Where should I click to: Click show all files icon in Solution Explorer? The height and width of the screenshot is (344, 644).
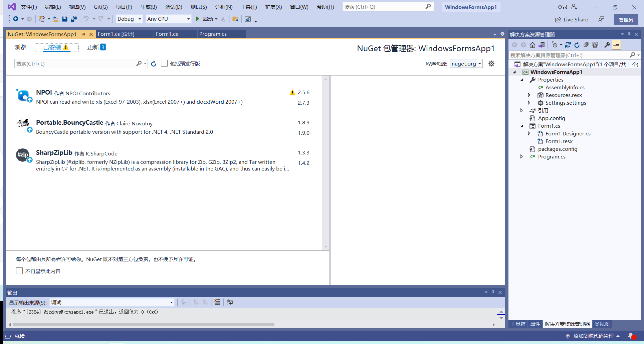click(595, 45)
